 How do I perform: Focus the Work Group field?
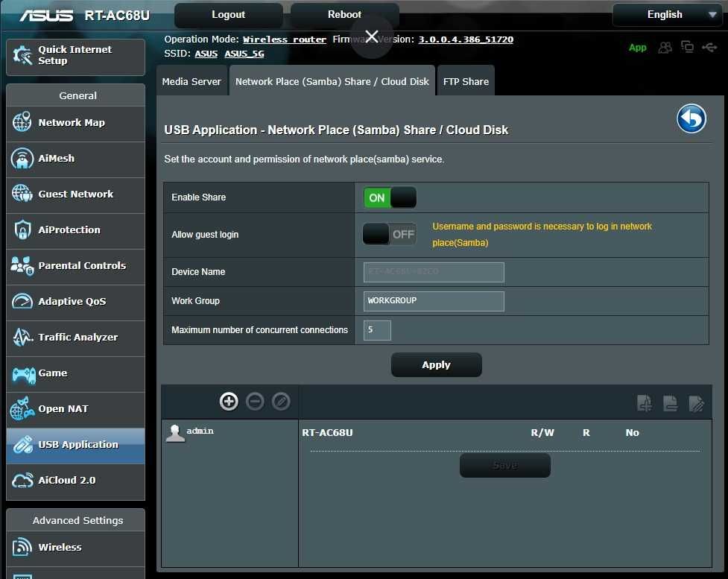coord(434,301)
